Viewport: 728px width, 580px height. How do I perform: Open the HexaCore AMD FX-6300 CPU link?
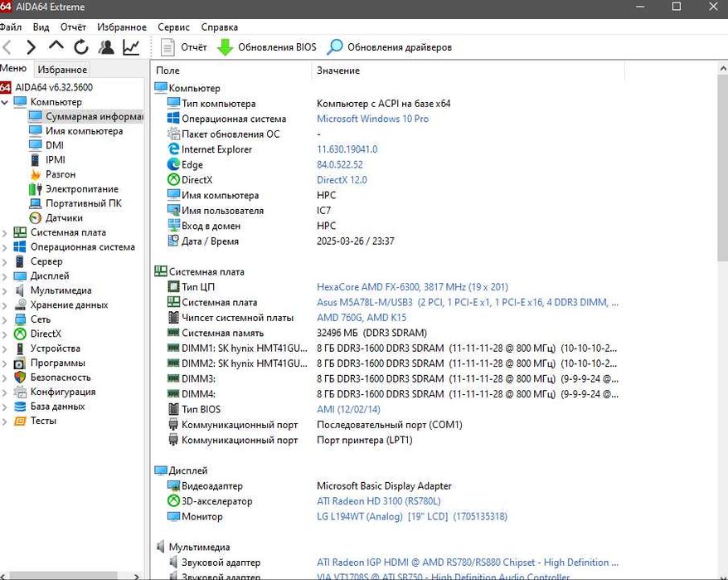click(412, 287)
